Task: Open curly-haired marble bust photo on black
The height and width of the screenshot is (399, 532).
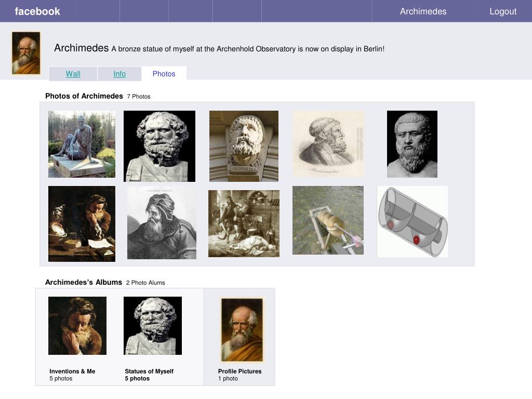Action: coord(159,146)
